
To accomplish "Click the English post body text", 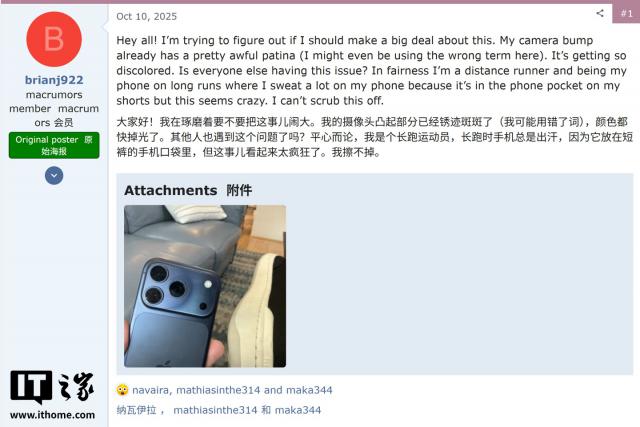I will pos(371,70).
